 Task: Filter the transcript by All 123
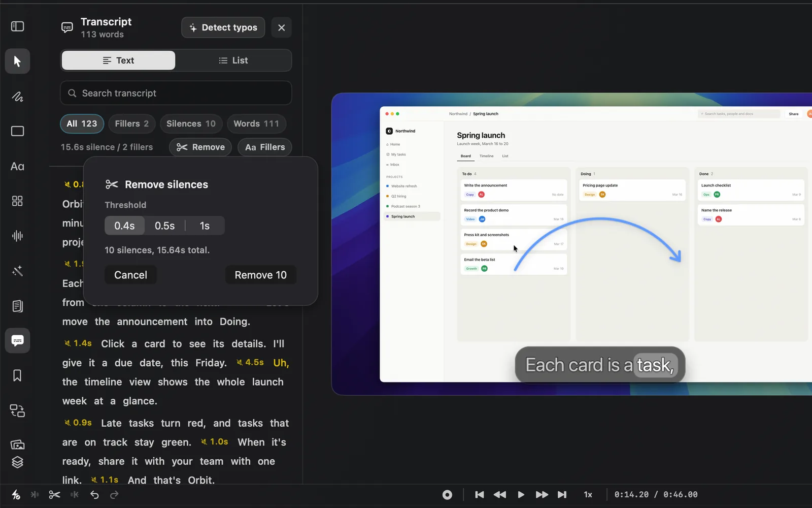click(82, 123)
